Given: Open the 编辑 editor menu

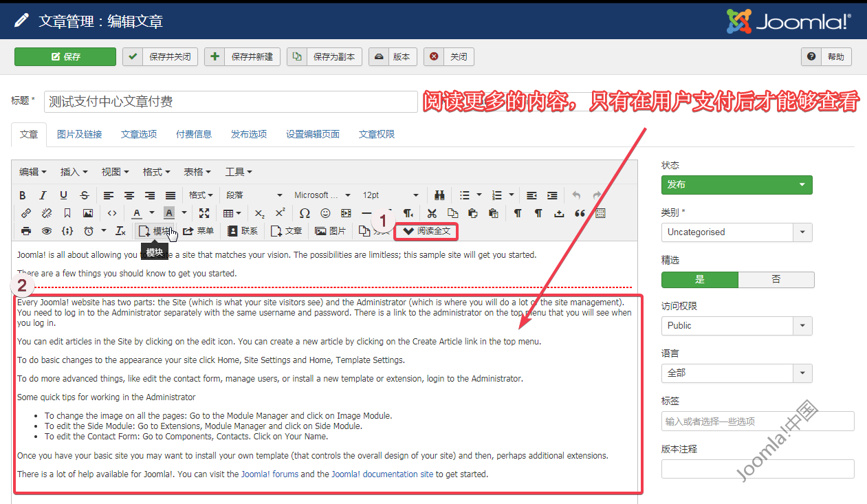Looking at the screenshot, I should click(32, 172).
